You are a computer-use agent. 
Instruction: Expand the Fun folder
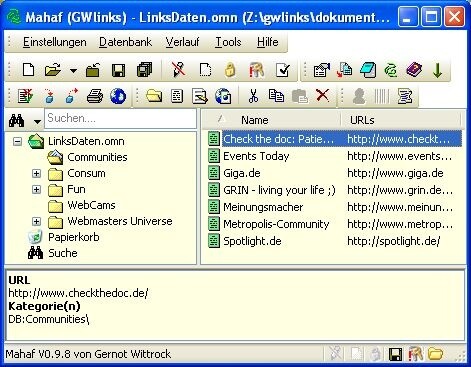[37, 189]
